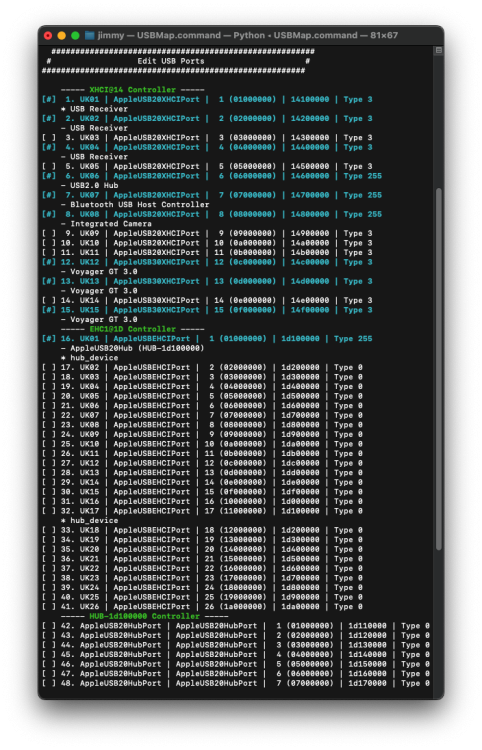Click address '14b00000' on the UK11 row
This screenshot has height=750, width=482.
(x=310, y=253)
